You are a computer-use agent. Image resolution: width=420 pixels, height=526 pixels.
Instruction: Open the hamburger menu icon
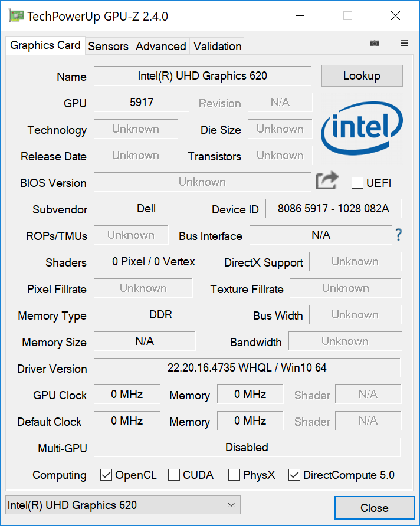point(404,43)
